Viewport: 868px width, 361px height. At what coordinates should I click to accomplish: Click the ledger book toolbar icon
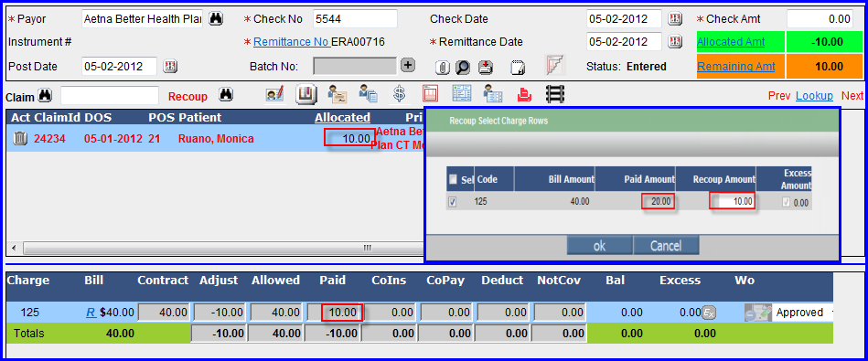click(306, 94)
